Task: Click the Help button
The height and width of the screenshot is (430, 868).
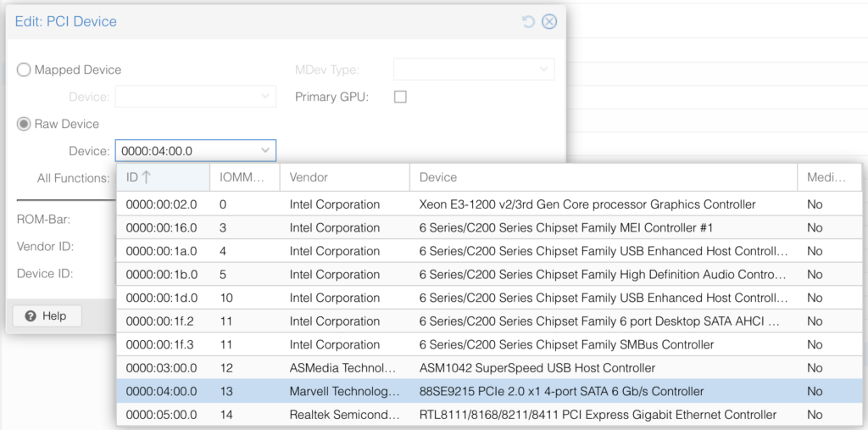Action: point(47,316)
